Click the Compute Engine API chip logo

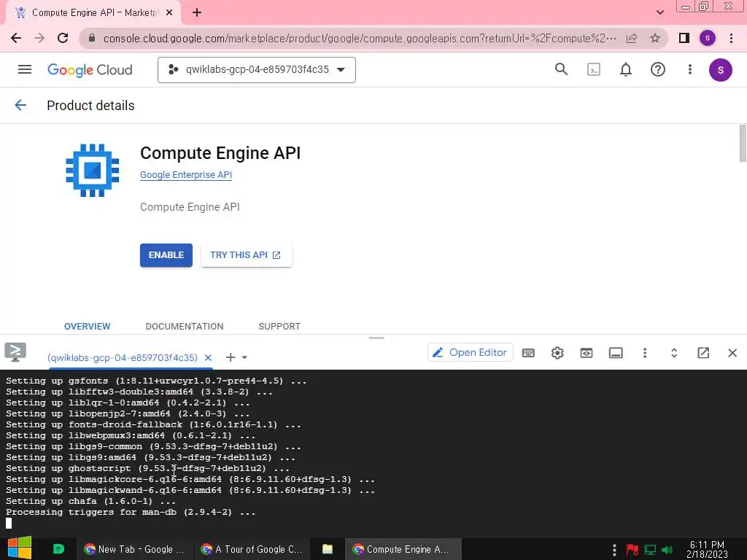click(x=93, y=170)
